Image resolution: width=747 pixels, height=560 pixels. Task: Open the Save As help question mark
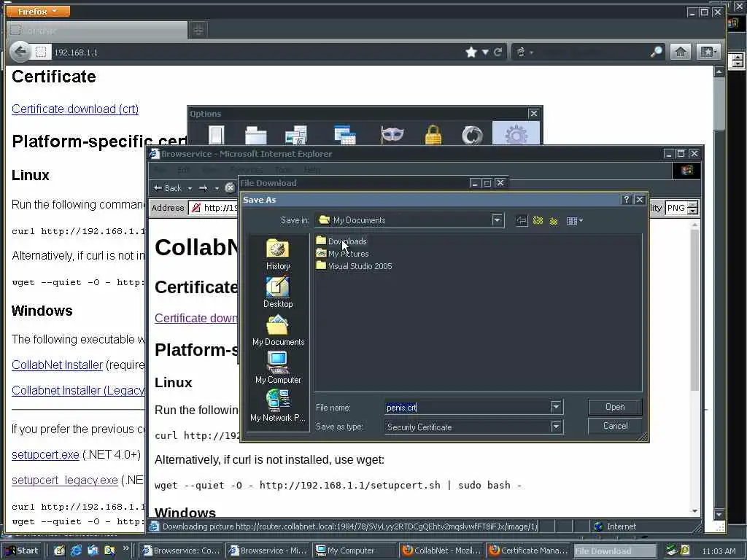[627, 200]
